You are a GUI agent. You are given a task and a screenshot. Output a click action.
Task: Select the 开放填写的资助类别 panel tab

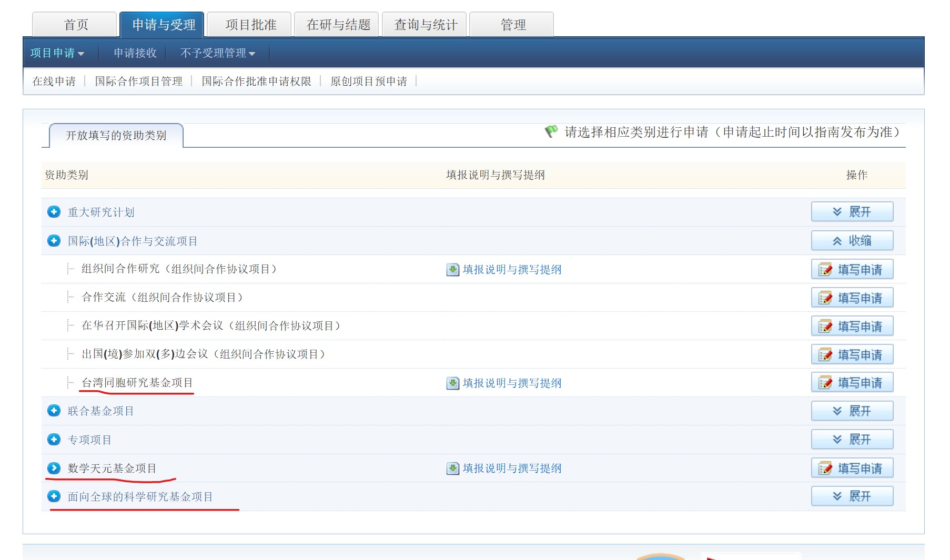tap(116, 136)
